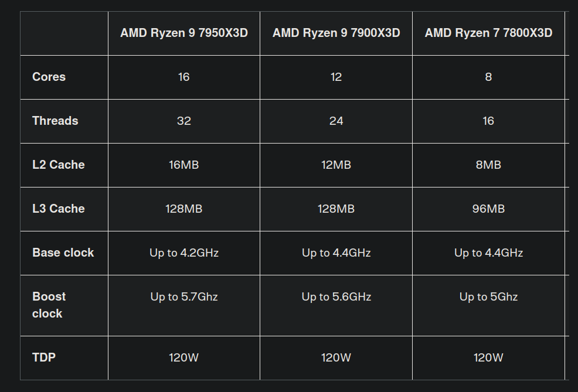Image resolution: width=578 pixels, height=392 pixels.
Task: Select the Threads row label
Action: point(55,121)
